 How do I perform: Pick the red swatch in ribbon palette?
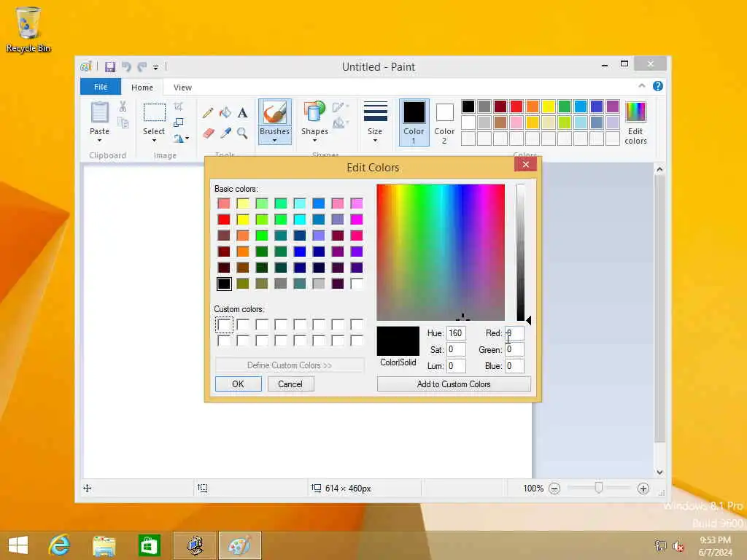(516, 106)
